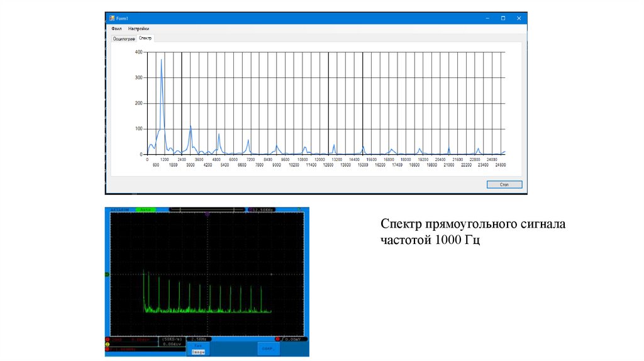Click the red channel 1 indicator icon
The width and height of the screenshot is (644, 361).
point(108,340)
